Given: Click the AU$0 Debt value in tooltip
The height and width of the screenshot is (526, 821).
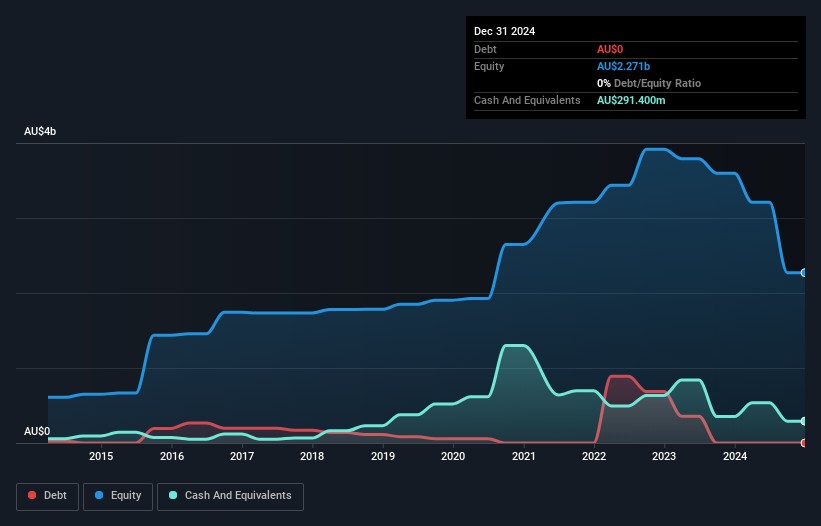Looking at the screenshot, I should 611,49.
